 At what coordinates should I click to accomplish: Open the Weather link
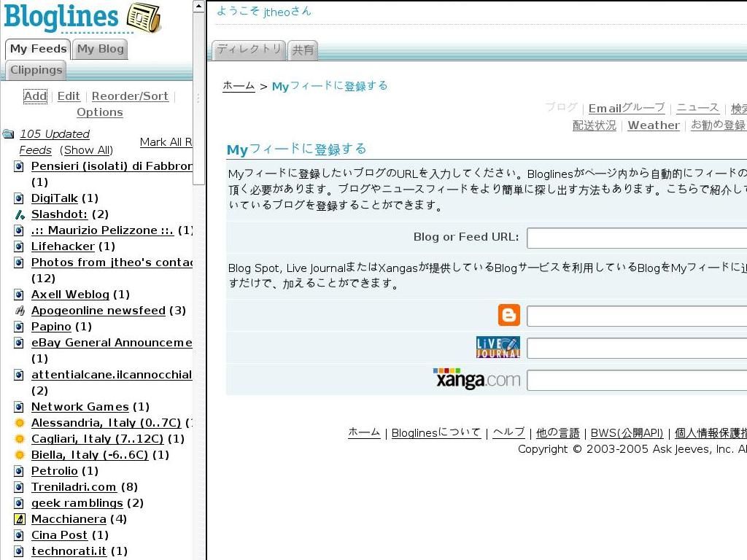[x=653, y=125]
